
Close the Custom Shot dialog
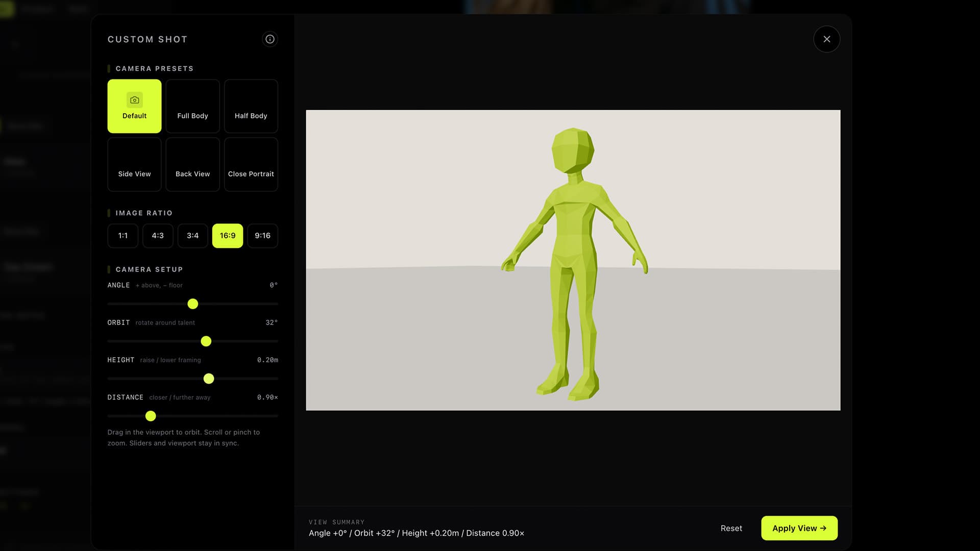[x=826, y=39]
